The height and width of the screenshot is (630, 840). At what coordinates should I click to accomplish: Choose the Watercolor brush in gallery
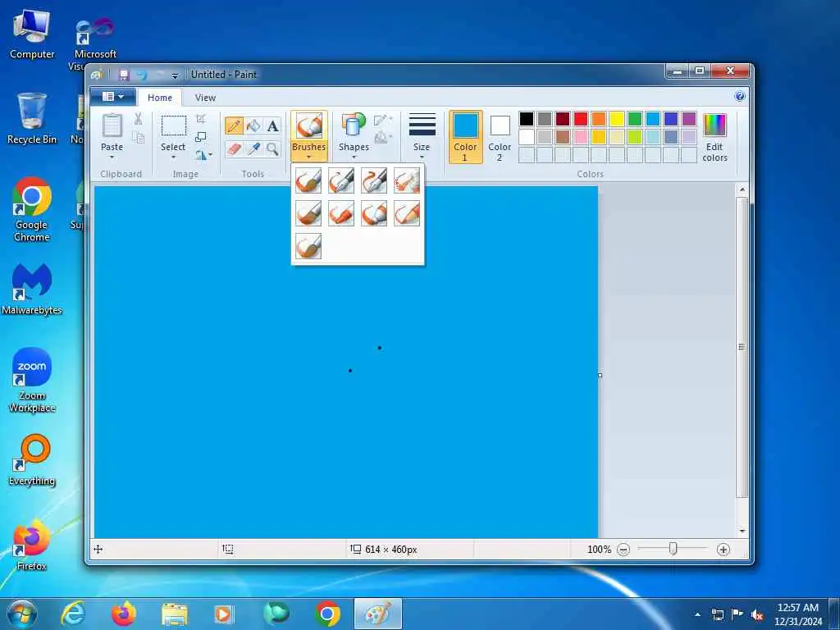308,246
